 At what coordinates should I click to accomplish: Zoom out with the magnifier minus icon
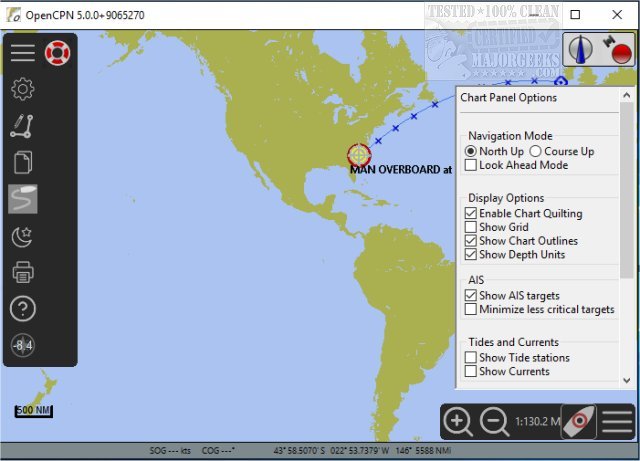[494, 421]
